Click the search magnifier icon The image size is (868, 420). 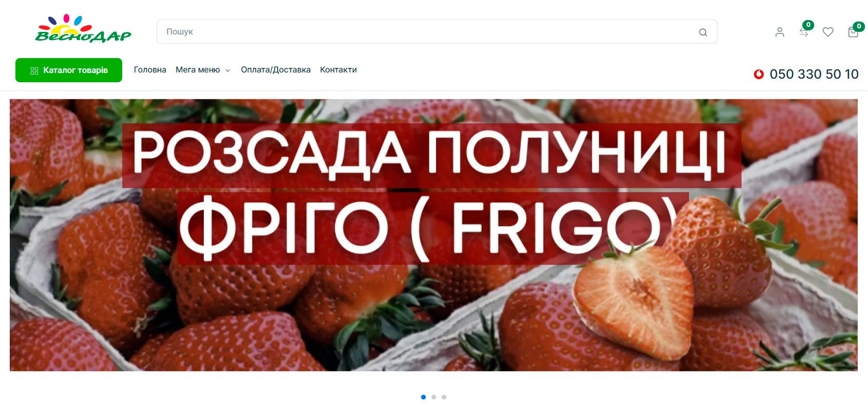coord(703,32)
